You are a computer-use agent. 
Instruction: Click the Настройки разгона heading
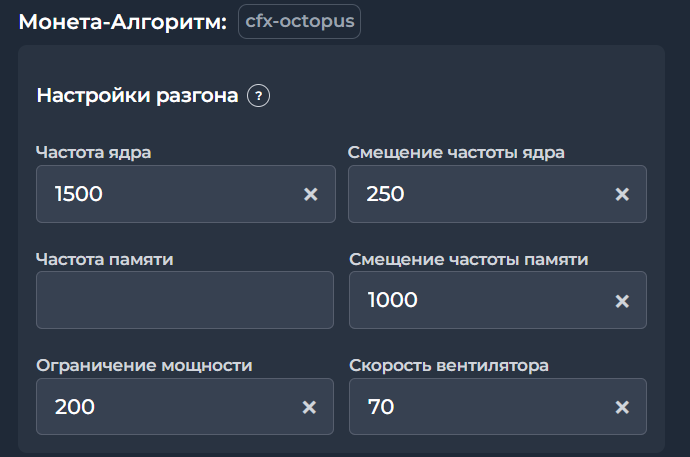pyautogui.click(x=137, y=97)
